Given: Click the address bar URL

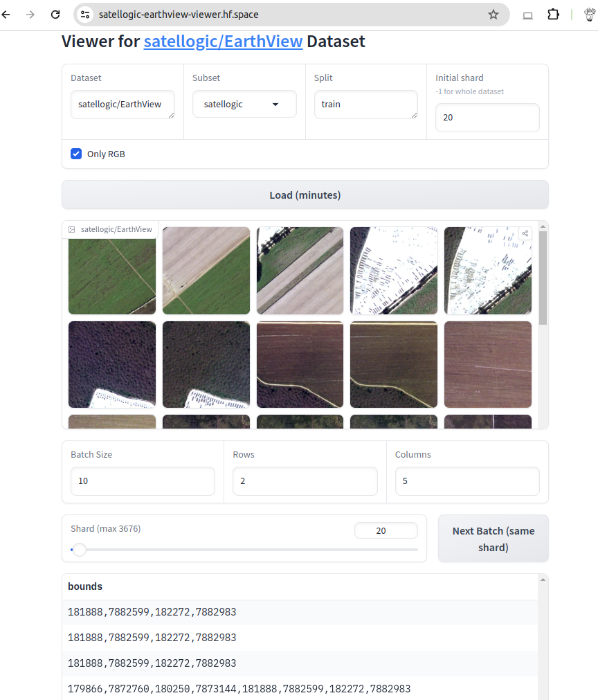Looking at the screenshot, I should tap(179, 15).
